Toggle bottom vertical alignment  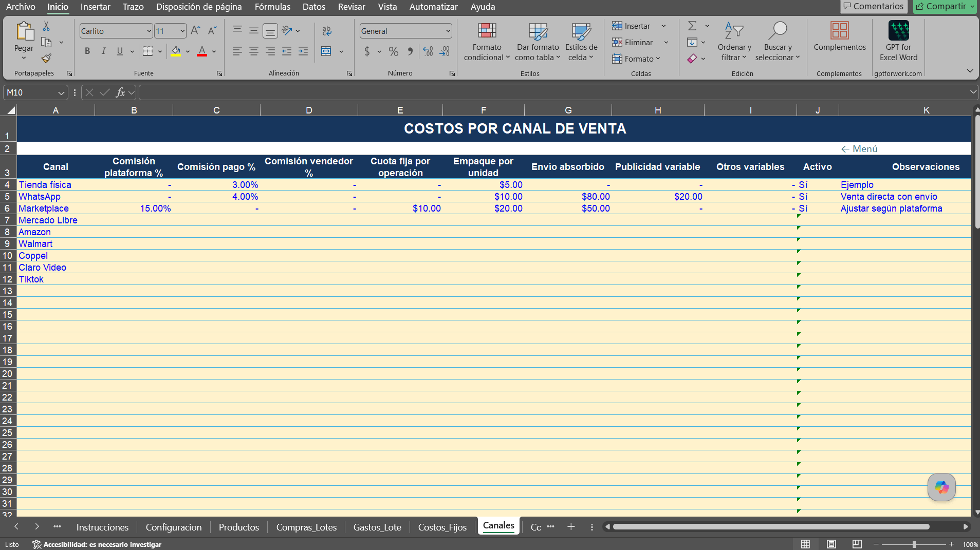coord(270,31)
